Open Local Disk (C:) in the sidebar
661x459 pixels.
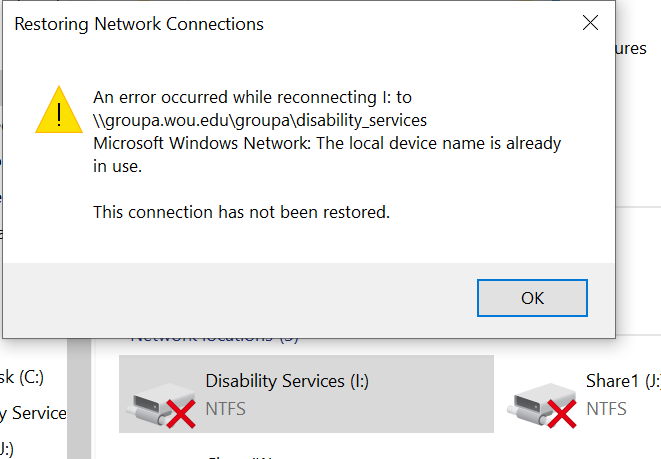pyautogui.click(x=22, y=377)
